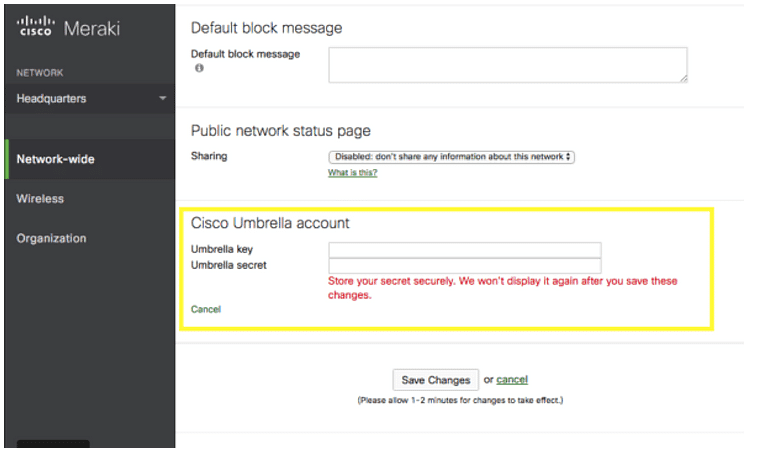This screenshot has width=760, height=453.
Task: Click the "Sharing" label
Action: coord(209,156)
